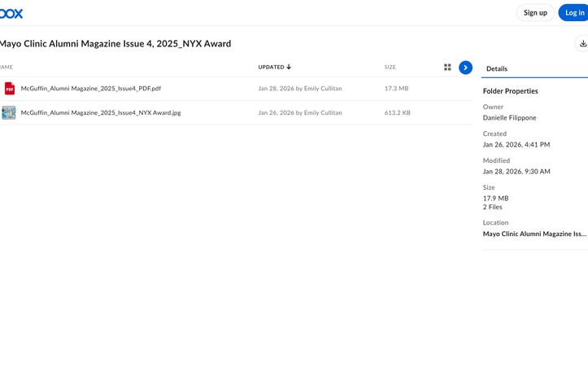Click the 17.9 MB folder size value
This screenshot has height=390, width=588.
[495, 198]
